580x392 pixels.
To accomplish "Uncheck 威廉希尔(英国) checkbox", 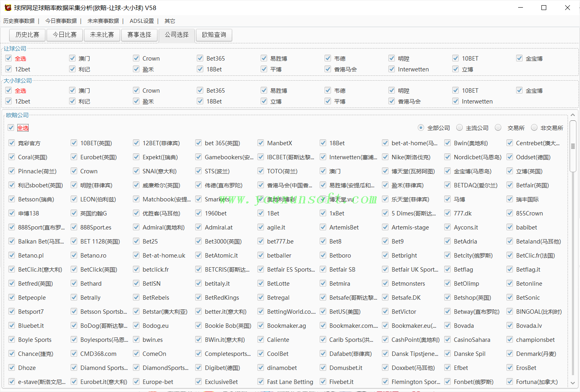I will coord(136,185).
